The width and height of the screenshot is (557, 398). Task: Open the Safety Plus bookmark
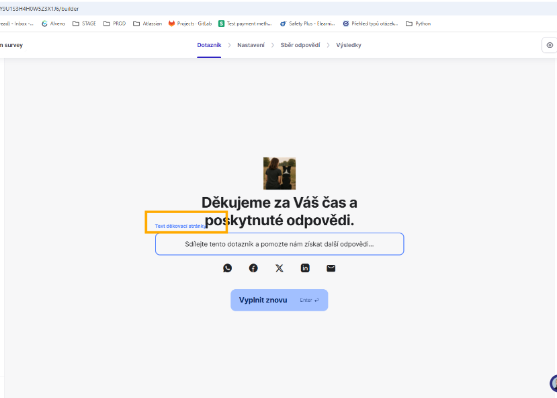tap(308, 23)
